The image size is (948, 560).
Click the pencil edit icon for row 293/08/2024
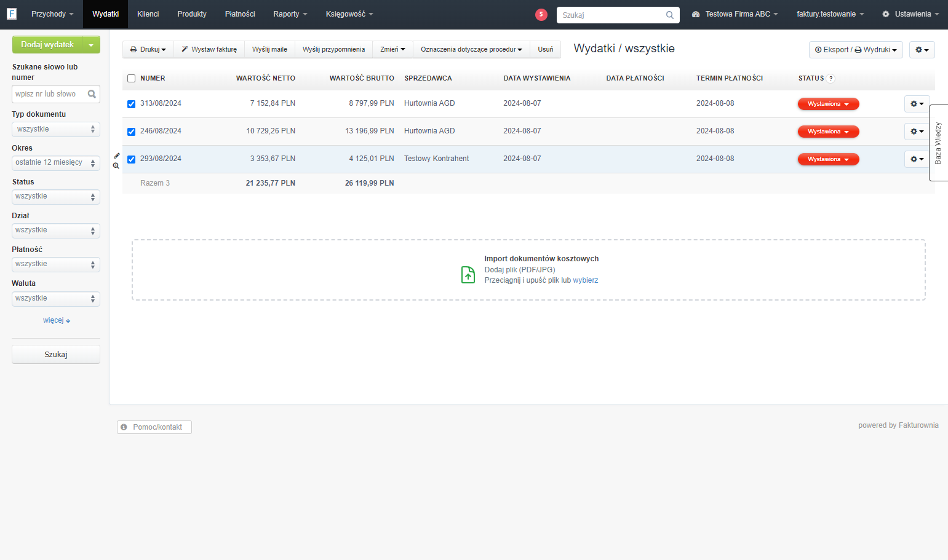coord(116,156)
